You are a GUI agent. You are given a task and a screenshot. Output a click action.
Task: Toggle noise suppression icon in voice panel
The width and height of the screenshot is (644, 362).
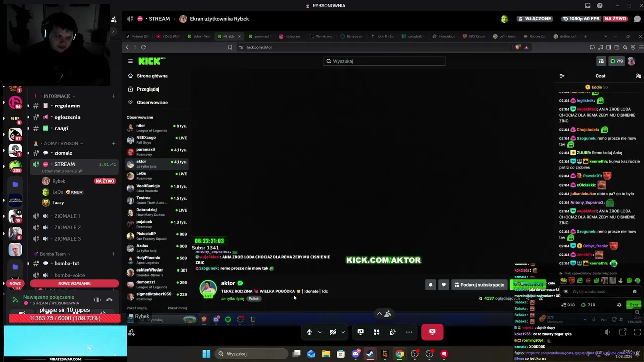coord(97,300)
